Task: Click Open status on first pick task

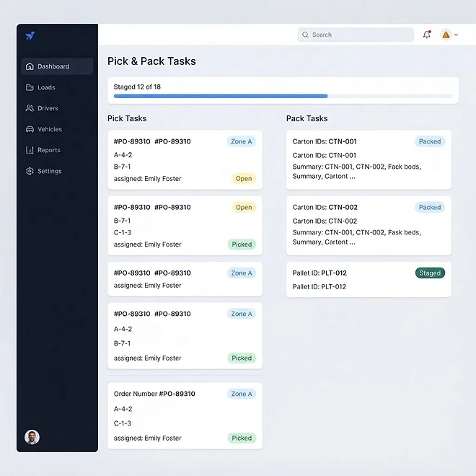Action: pyautogui.click(x=244, y=179)
